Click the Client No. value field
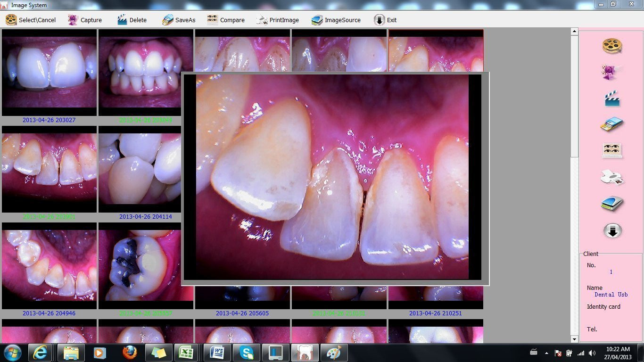 click(611, 271)
